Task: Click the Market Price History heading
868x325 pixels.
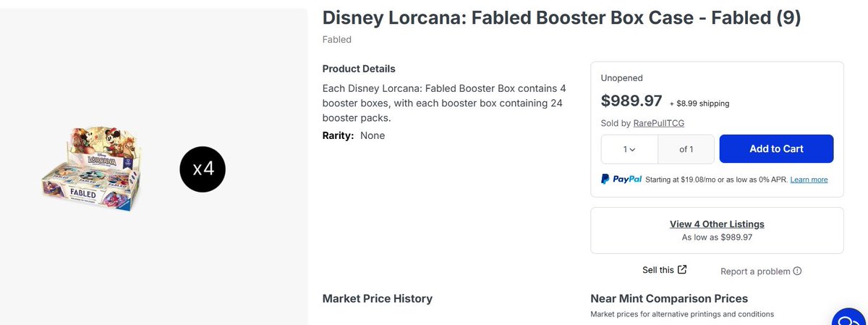Action: click(x=377, y=298)
